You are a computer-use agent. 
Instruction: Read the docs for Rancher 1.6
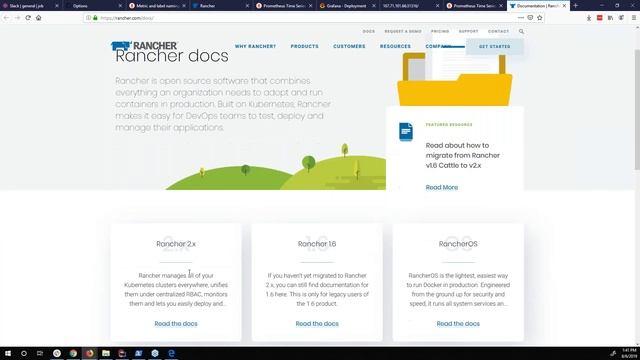317,324
